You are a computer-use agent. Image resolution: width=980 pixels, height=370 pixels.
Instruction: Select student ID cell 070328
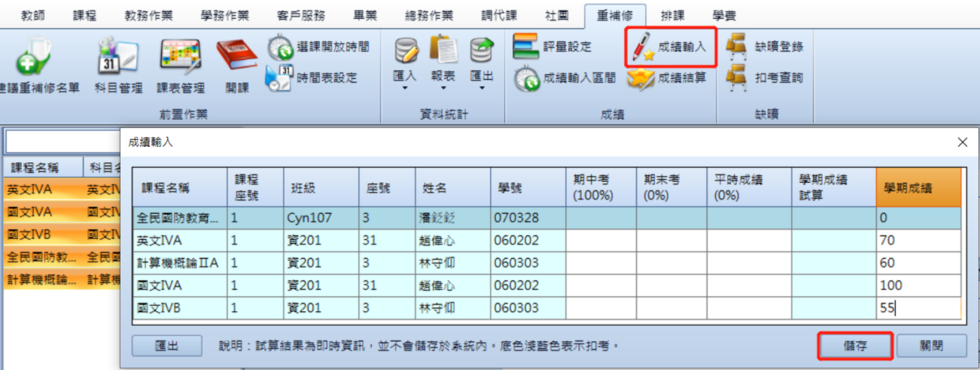527,218
